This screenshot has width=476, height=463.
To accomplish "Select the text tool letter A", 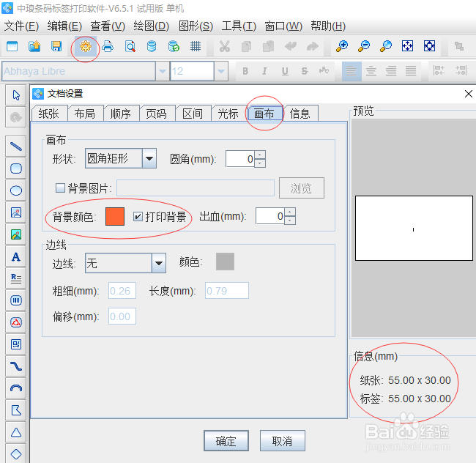I will click(16, 257).
